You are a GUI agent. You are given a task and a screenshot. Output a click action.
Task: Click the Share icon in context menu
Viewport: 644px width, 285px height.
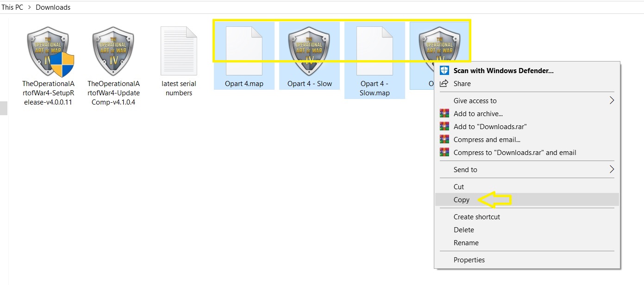pos(444,83)
